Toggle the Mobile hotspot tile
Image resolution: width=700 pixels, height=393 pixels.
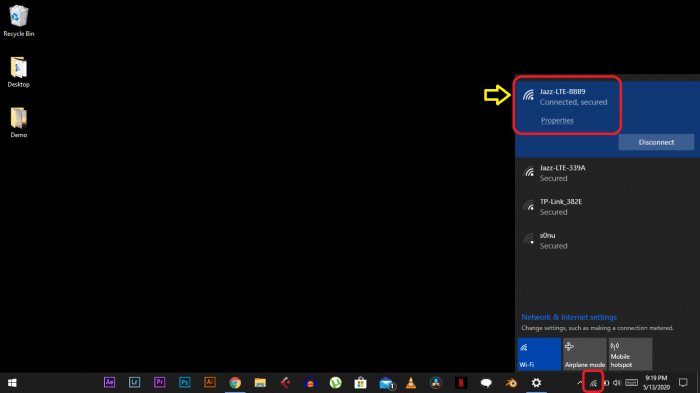point(630,354)
